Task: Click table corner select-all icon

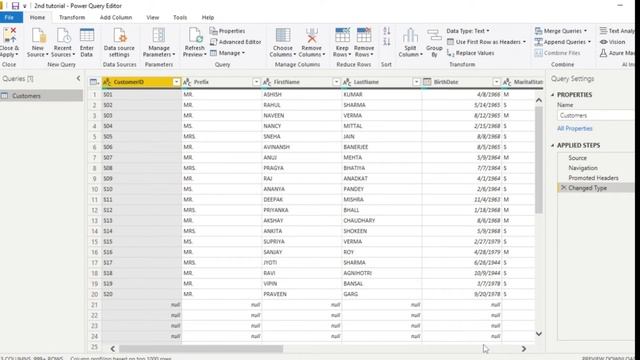Action: coord(94,82)
